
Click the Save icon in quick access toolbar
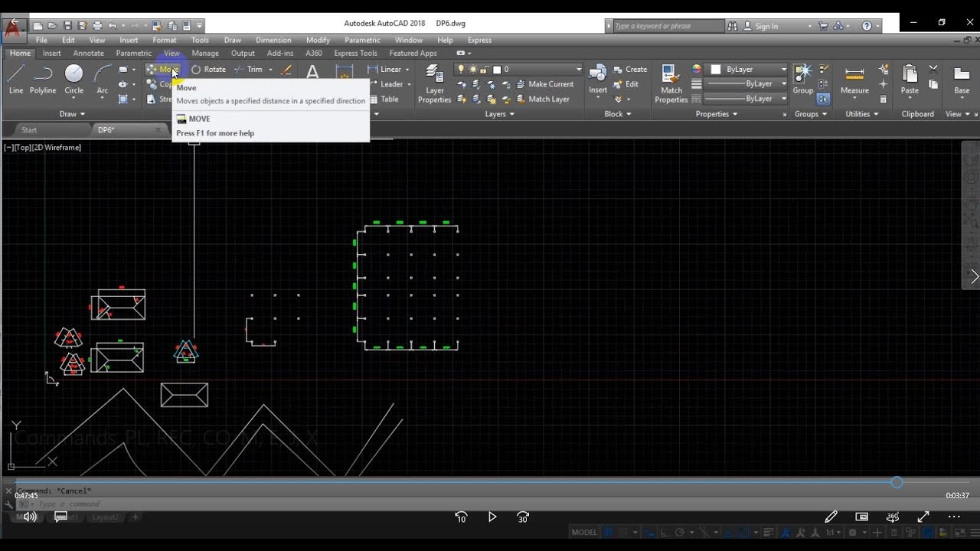pyautogui.click(x=67, y=26)
